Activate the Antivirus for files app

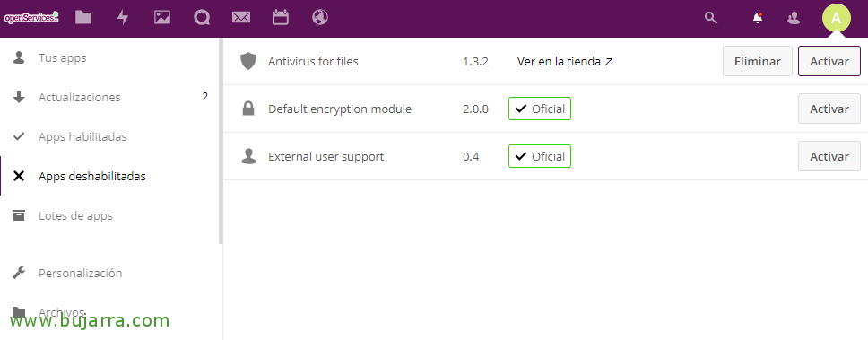click(829, 61)
